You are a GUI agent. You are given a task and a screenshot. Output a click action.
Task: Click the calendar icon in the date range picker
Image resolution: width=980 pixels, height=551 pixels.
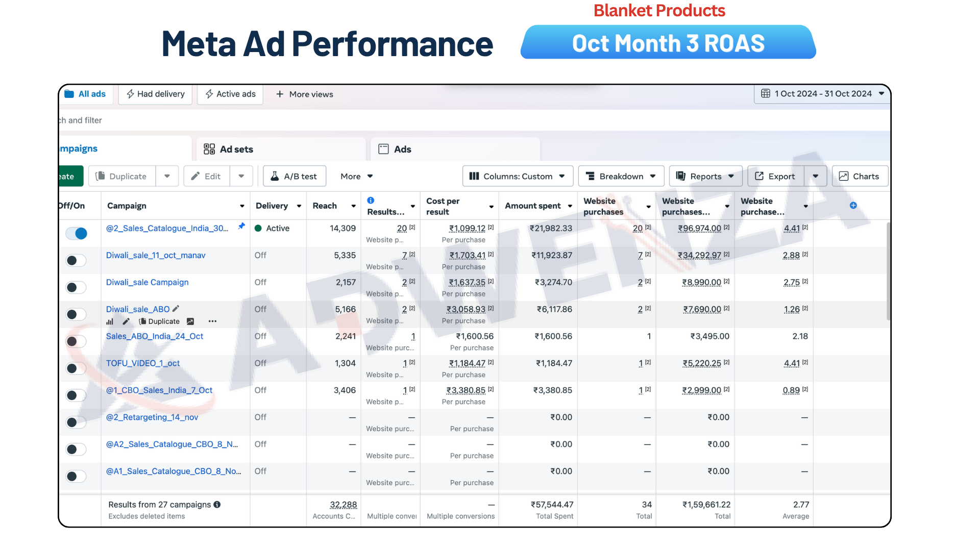(x=765, y=93)
